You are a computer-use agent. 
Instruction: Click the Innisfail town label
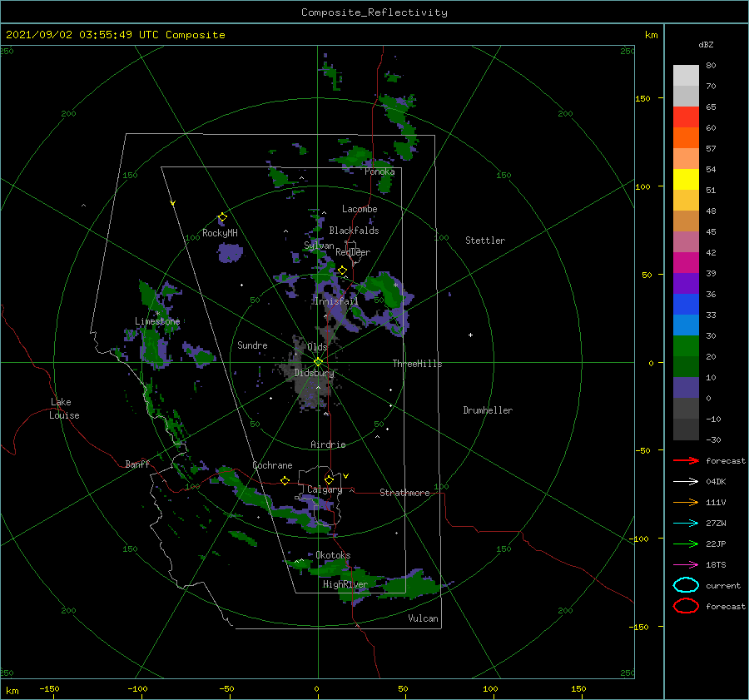click(336, 301)
